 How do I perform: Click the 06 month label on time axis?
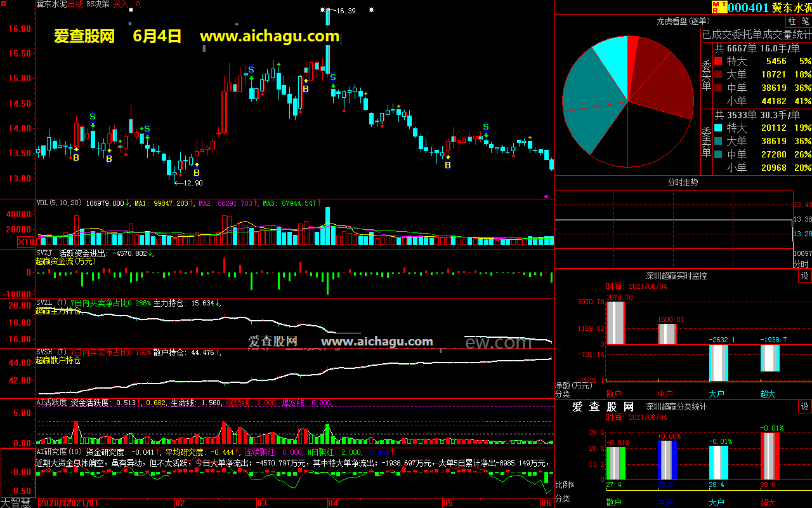point(546,503)
